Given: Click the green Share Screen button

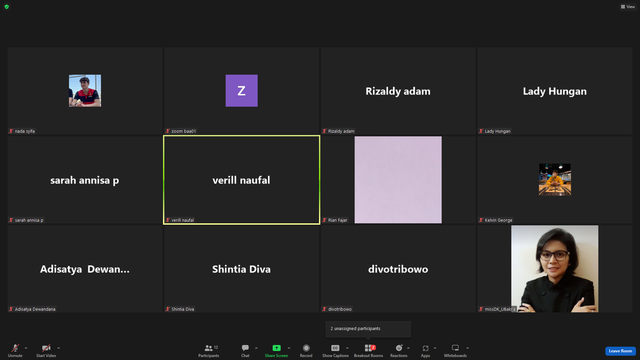Looking at the screenshot, I should 276,350.
